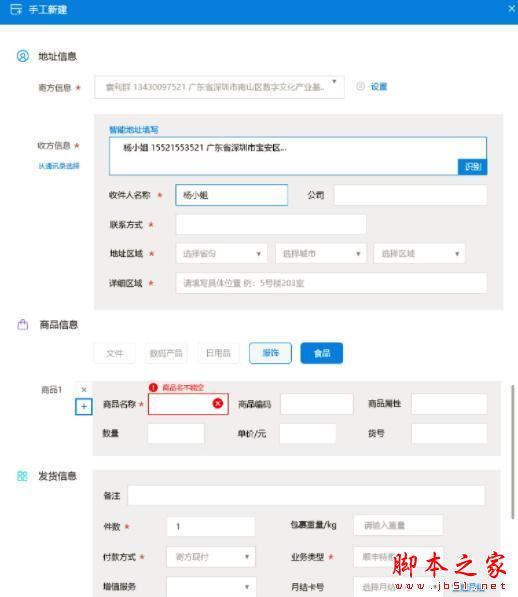Click the 商品名称 input field
Screen dimensions: 518x597
pyautogui.click(x=188, y=404)
